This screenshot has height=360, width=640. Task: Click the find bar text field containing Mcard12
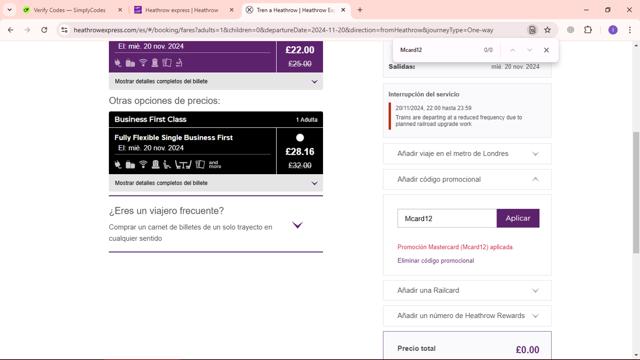pyautogui.click(x=439, y=50)
